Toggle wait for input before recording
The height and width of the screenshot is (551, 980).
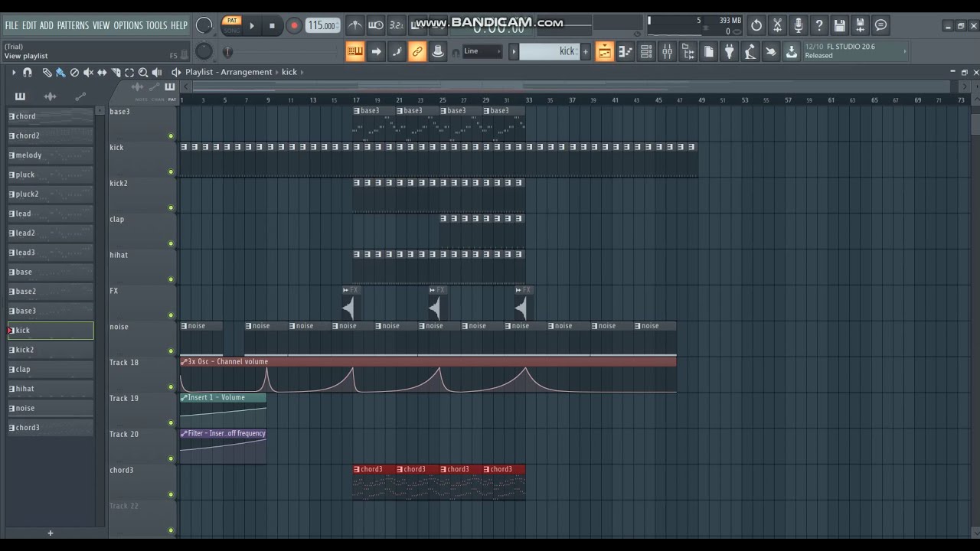click(x=375, y=25)
